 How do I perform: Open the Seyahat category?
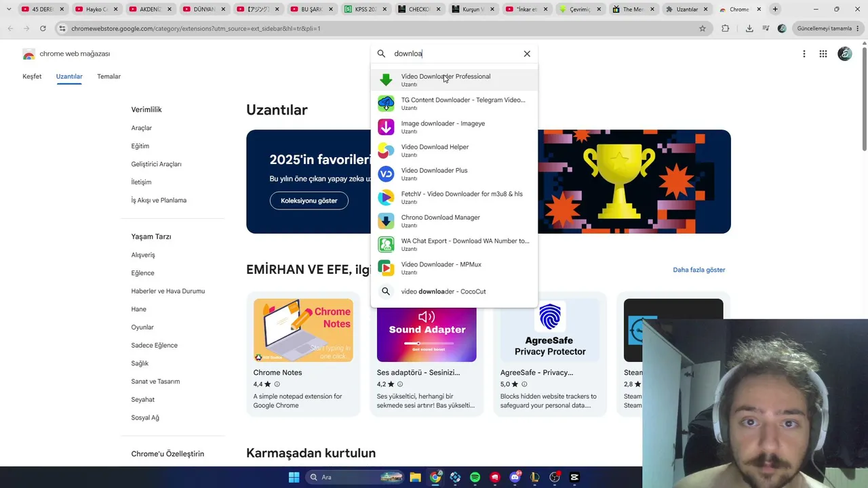pos(143,400)
